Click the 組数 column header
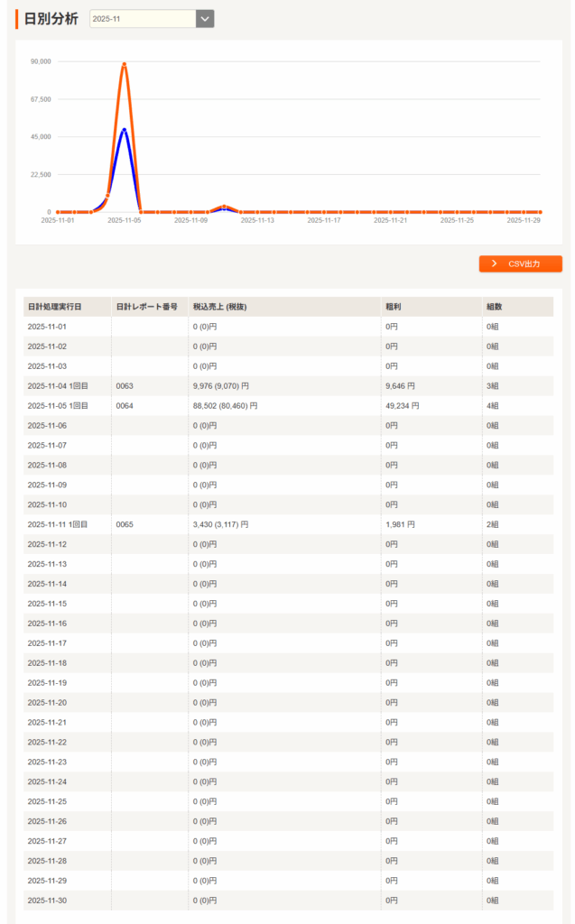 click(494, 307)
